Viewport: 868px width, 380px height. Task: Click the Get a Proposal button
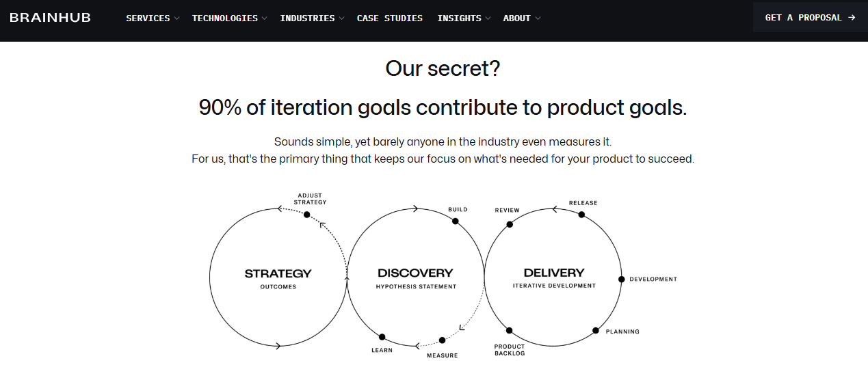[810, 18]
